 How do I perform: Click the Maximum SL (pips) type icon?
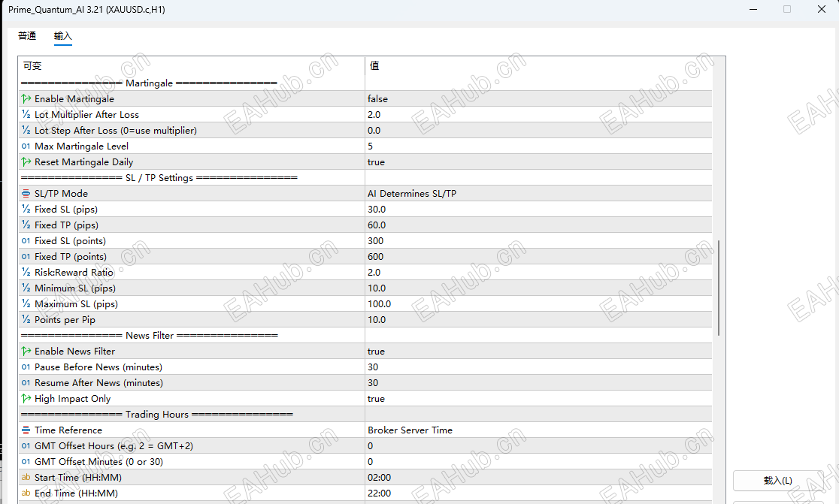click(26, 303)
